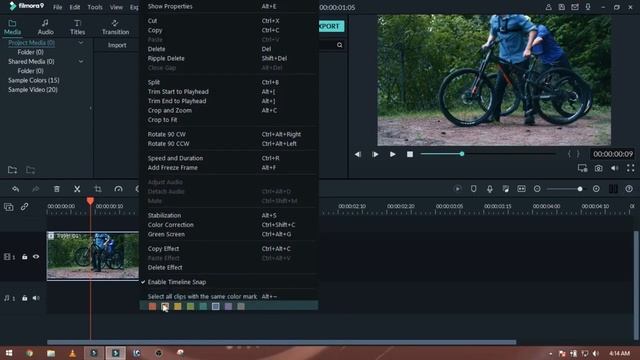640x360 pixels.
Task: Click the add track icon
Action: pos(9,207)
